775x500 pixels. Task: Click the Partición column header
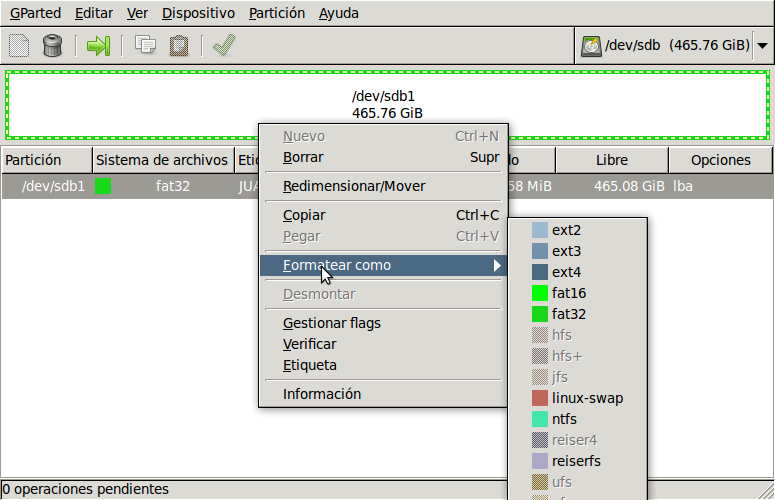47,160
